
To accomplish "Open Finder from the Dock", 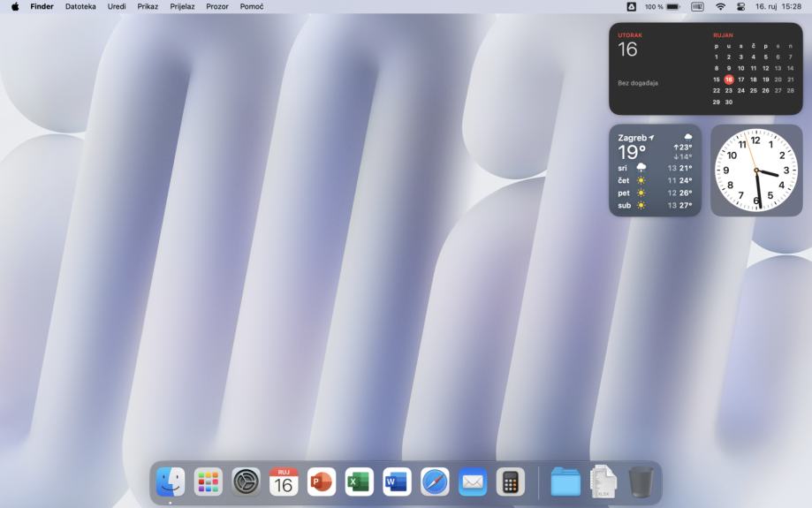I will coord(171,482).
